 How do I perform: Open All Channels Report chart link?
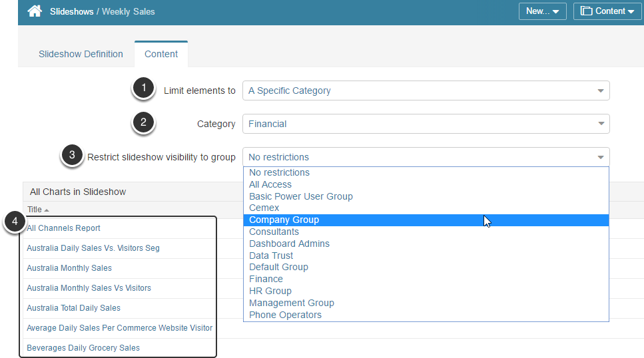click(x=63, y=228)
